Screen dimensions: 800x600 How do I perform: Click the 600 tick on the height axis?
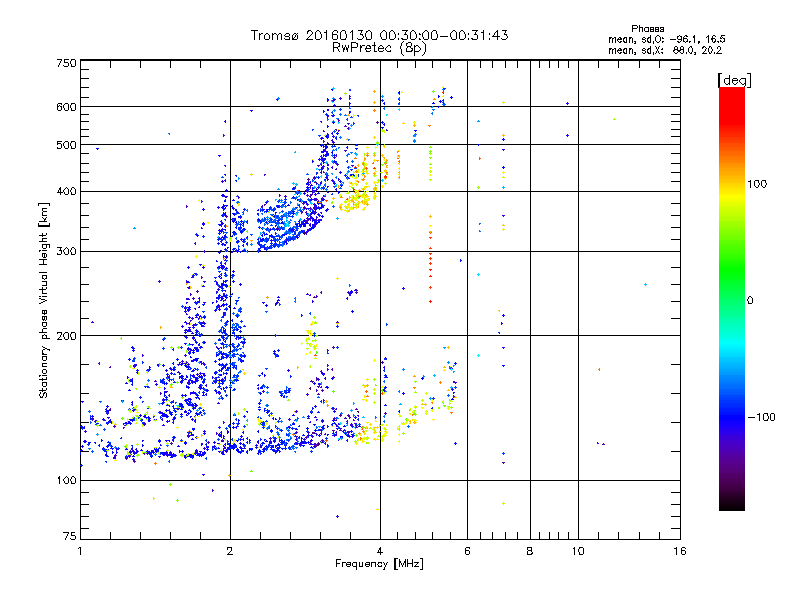pyautogui.click(x=66, y=107)
